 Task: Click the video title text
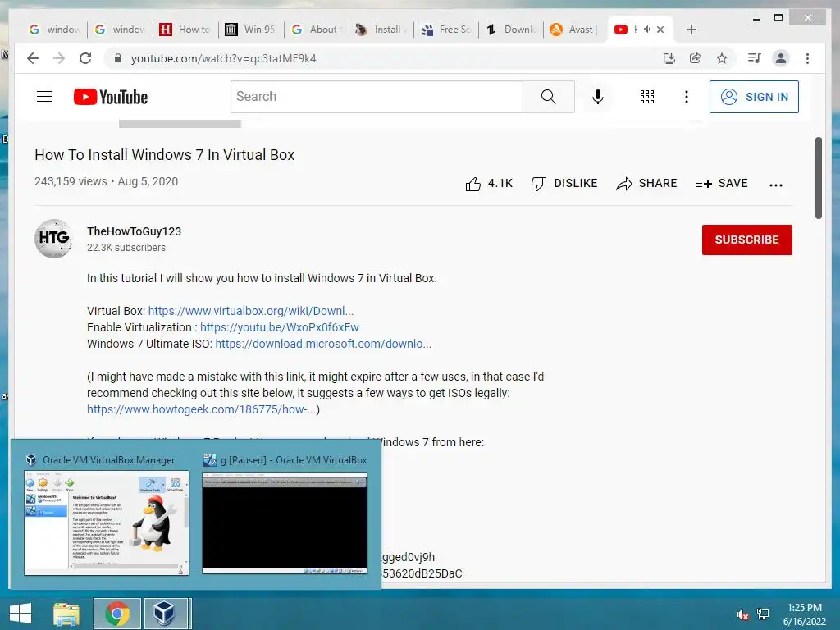pyautogui.click(x=164, y=155)
